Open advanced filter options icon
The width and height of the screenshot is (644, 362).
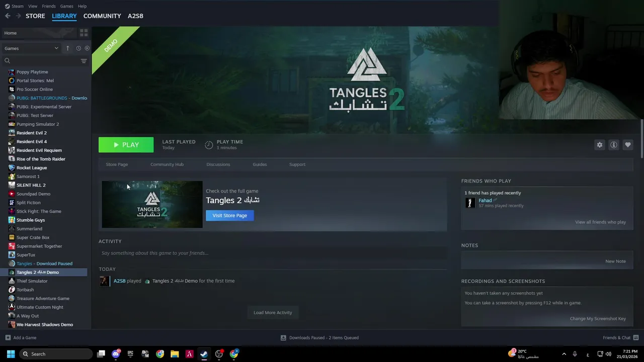click(x=84, y=61)
